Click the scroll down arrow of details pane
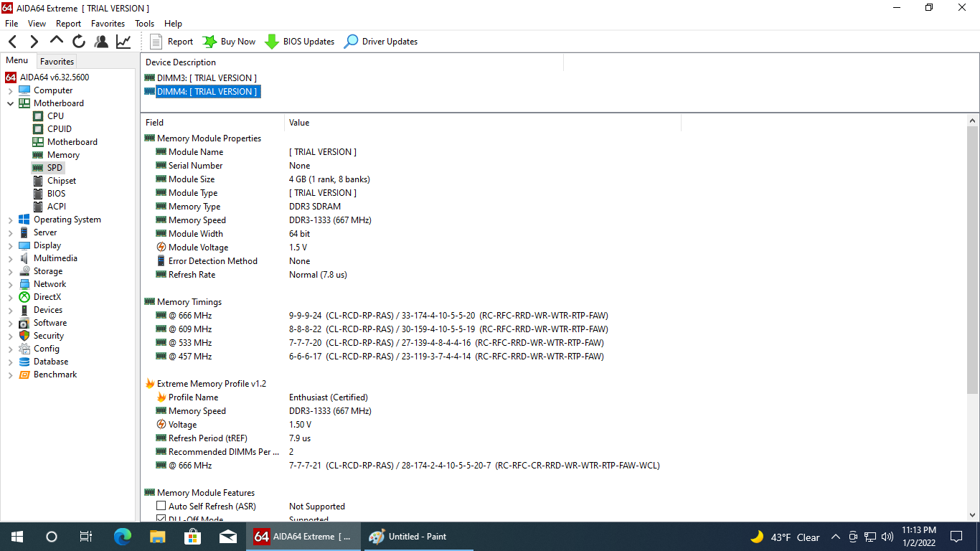Screen dimensions: 980x551 click(973, 514)
